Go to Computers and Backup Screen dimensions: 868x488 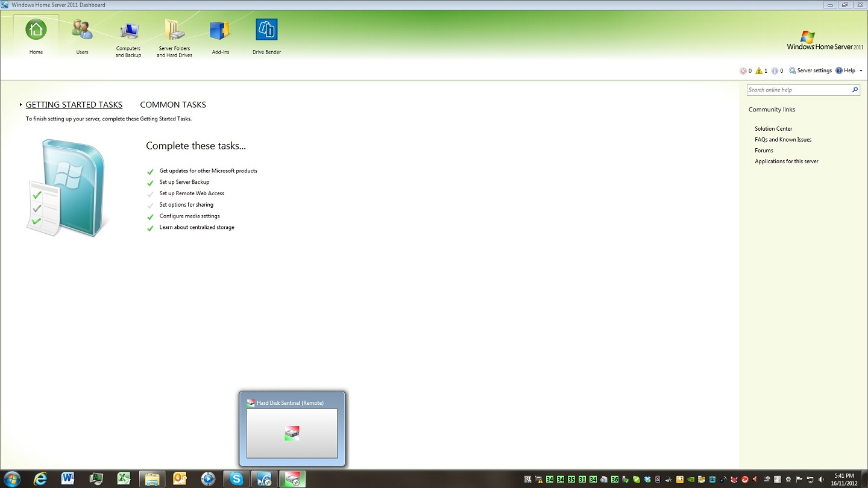[x=128, y=39]
